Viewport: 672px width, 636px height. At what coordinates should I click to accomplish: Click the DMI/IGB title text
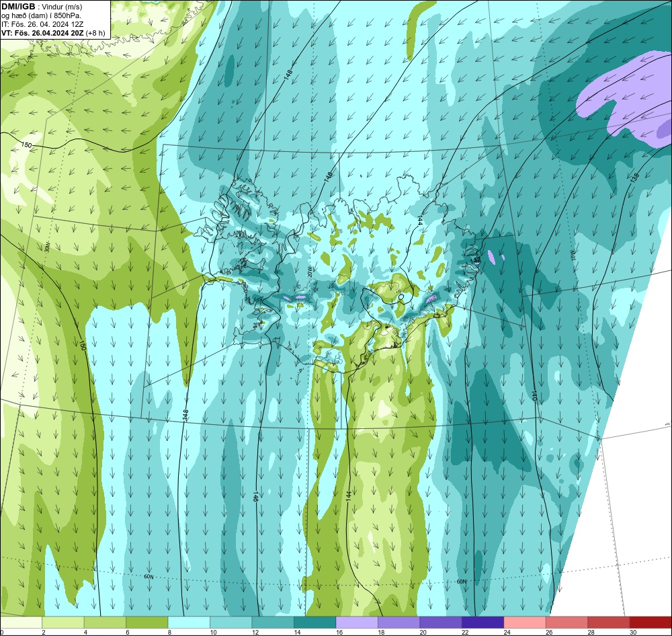point(18,7)
